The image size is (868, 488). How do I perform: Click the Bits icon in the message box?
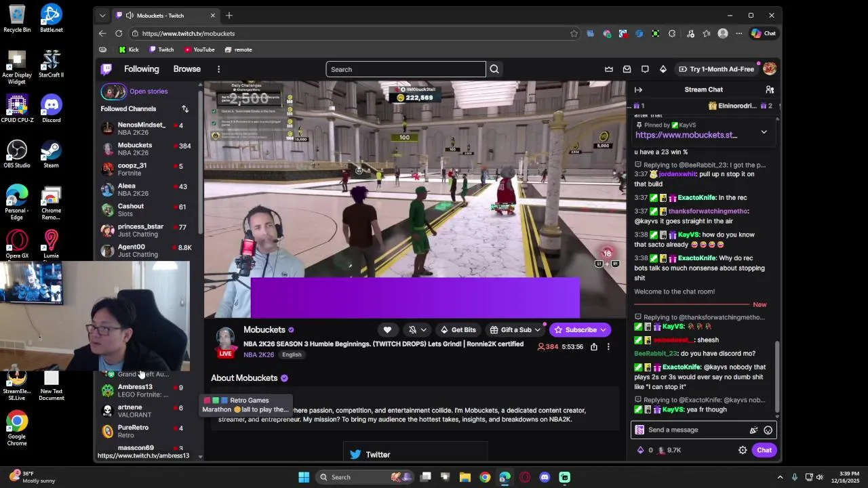tap(753, 430)
